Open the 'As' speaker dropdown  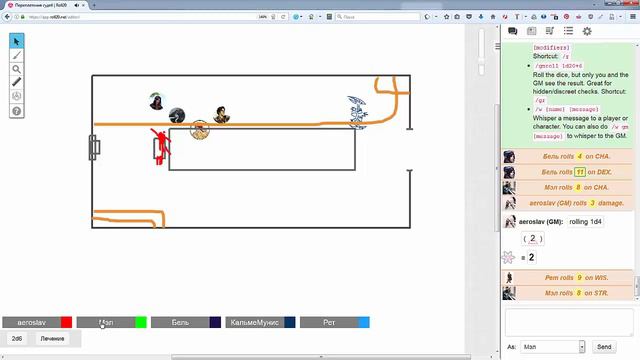(x=552, y=347)
